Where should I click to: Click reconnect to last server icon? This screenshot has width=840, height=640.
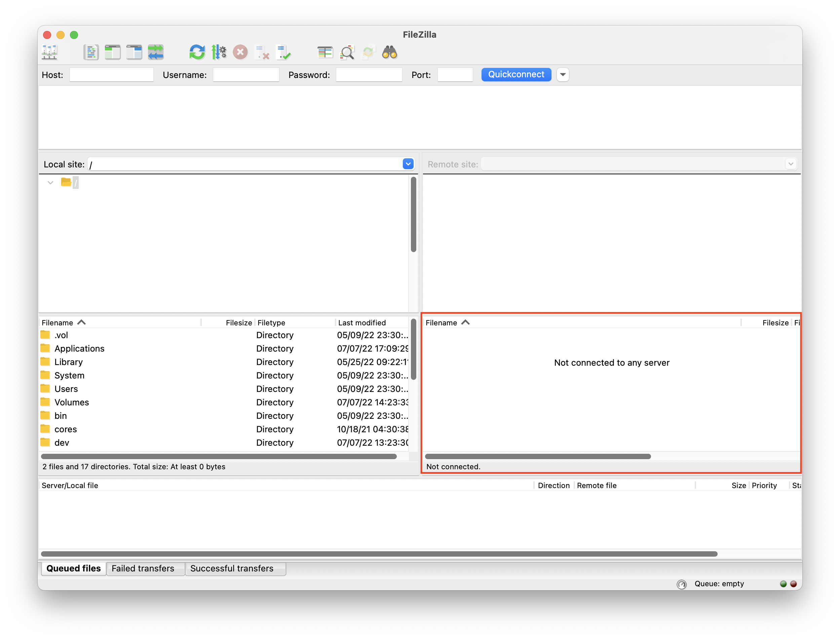tap(284, 52)
